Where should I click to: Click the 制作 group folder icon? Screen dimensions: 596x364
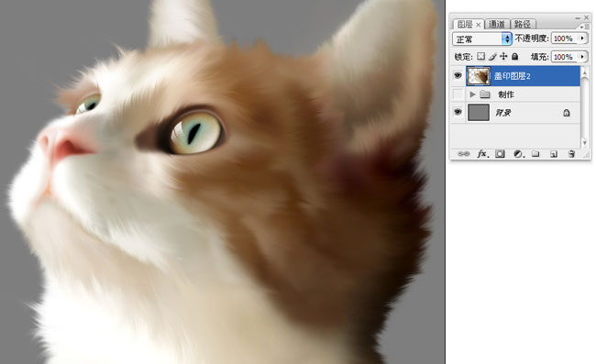[x=485, y=94]
